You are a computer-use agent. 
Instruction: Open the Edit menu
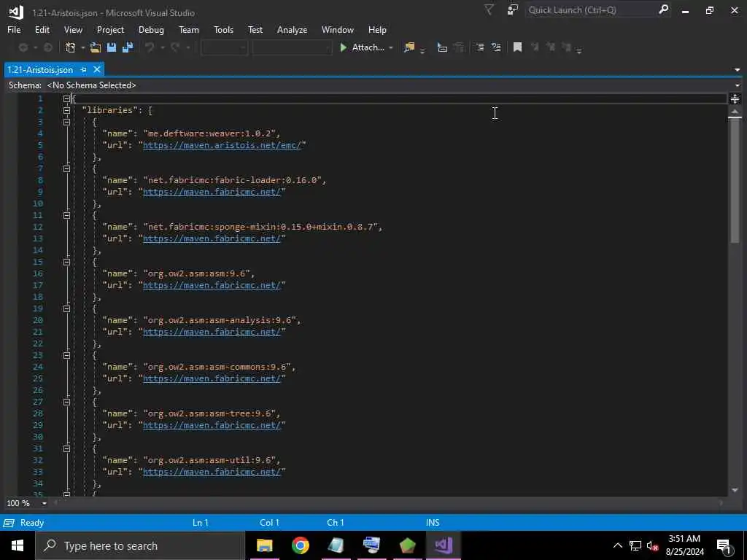(x=42, y=29)
